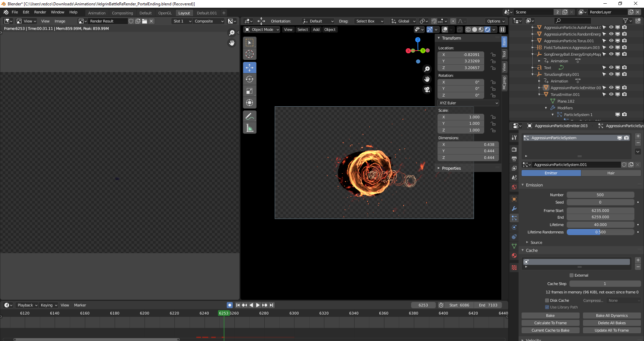This screenshot has width=644, height=341.
Task: Open Modifier properties wrench icon
Action: click(514, 209)
